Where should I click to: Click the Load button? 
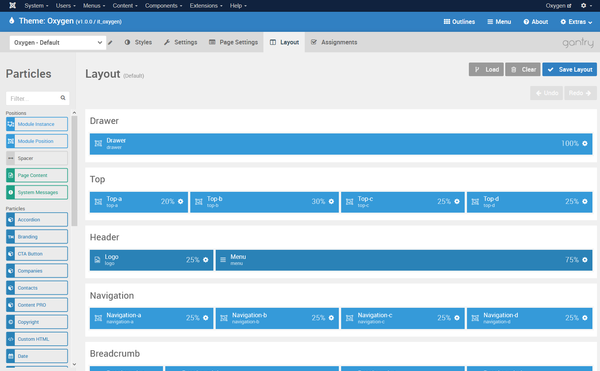[x=486, y=69]
